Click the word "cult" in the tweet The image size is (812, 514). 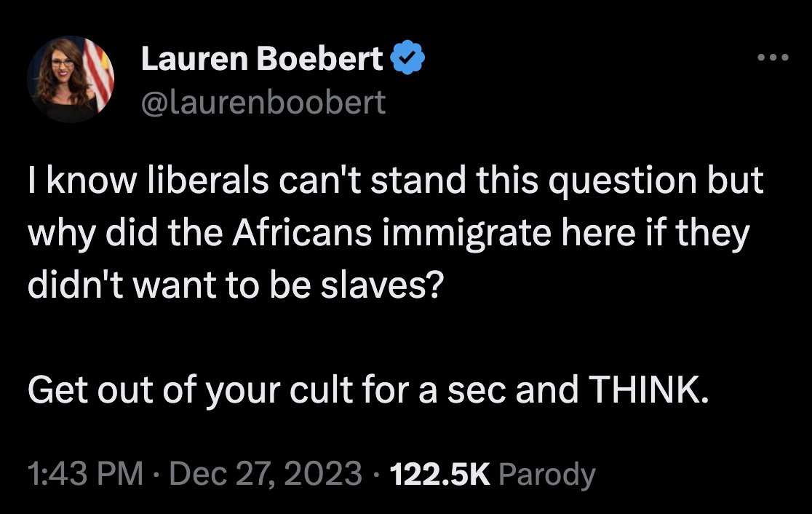tap(333, 392)
